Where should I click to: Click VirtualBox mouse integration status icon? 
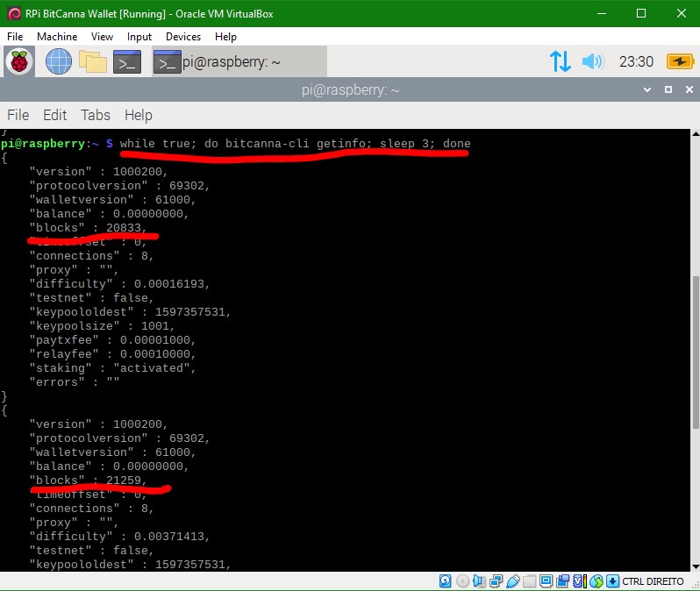(x=596, y=581)
